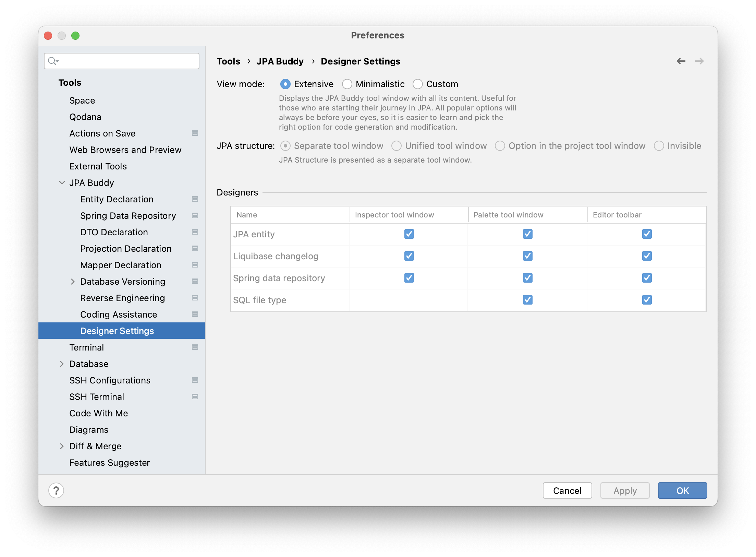Select the Minimalistic view mode

pyautogui.click(x=347, y=84)
